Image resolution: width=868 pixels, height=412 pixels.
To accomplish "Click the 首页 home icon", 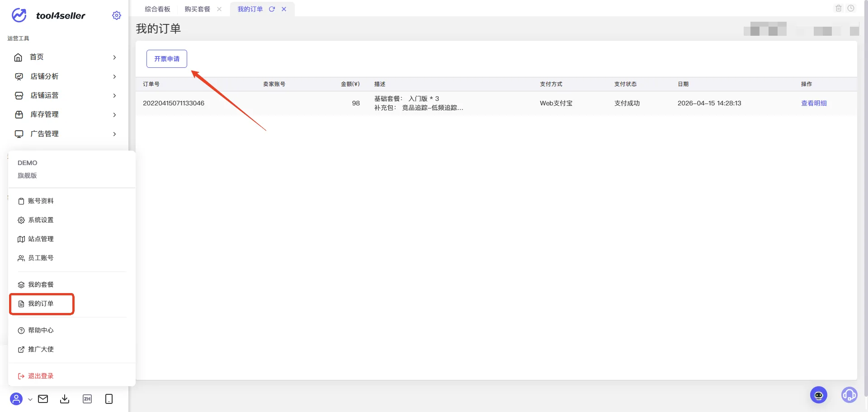I will 19,57.
